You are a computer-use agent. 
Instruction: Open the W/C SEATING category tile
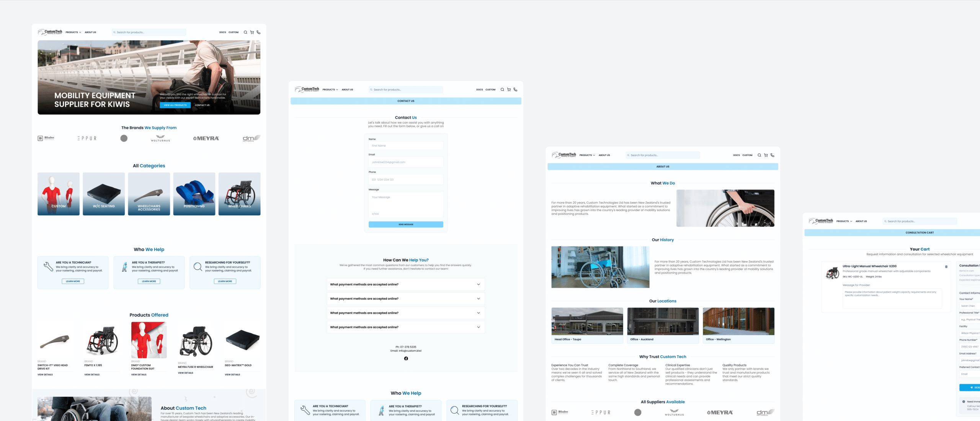[104, 194]
